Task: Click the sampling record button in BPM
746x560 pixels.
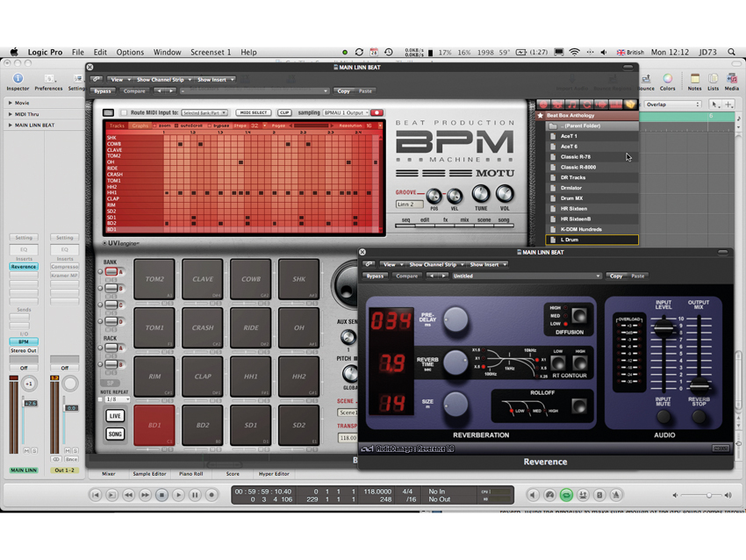Action: coord(377,112)
